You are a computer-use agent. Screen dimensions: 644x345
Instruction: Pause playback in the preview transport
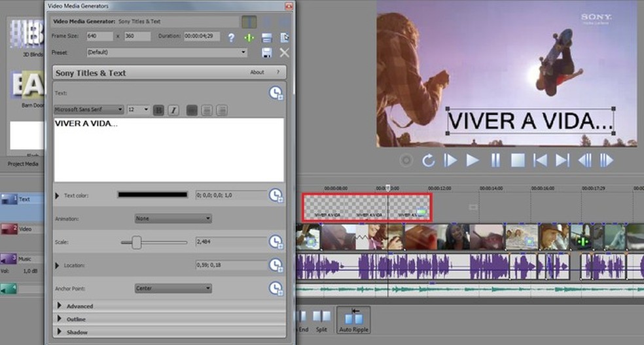(x=495, y=160)
